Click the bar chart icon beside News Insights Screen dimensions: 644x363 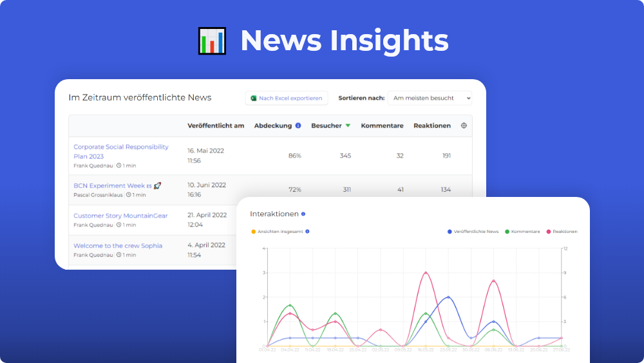coord(212,41)
